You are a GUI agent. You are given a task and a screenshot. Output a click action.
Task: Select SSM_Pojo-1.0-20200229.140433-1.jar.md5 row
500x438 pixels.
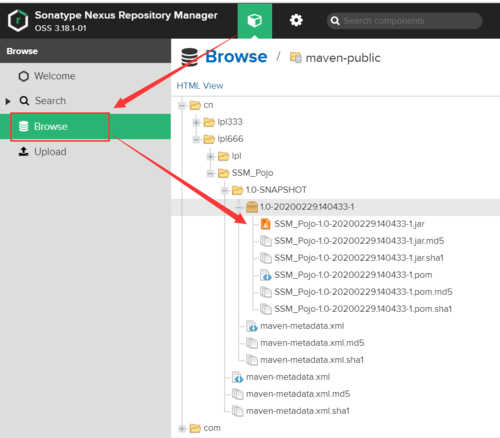coord(359,241)
